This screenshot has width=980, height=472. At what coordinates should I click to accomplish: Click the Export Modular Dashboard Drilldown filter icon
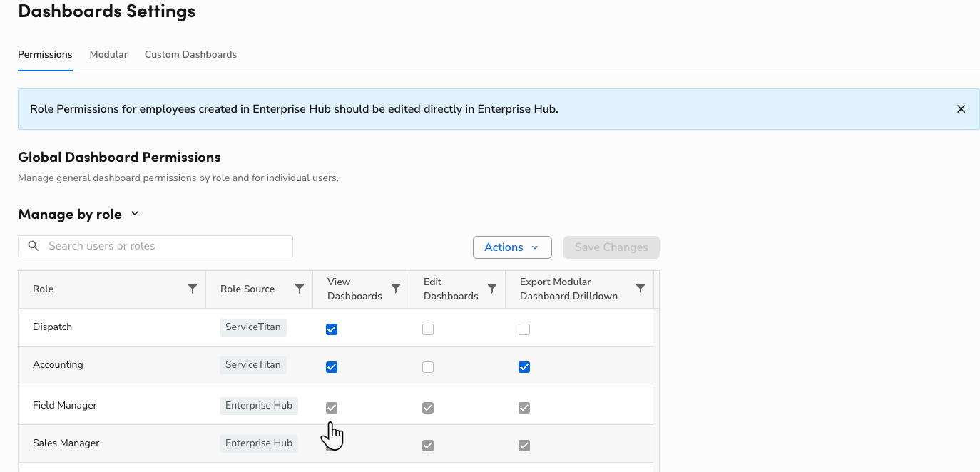click(x=640, y=289)
